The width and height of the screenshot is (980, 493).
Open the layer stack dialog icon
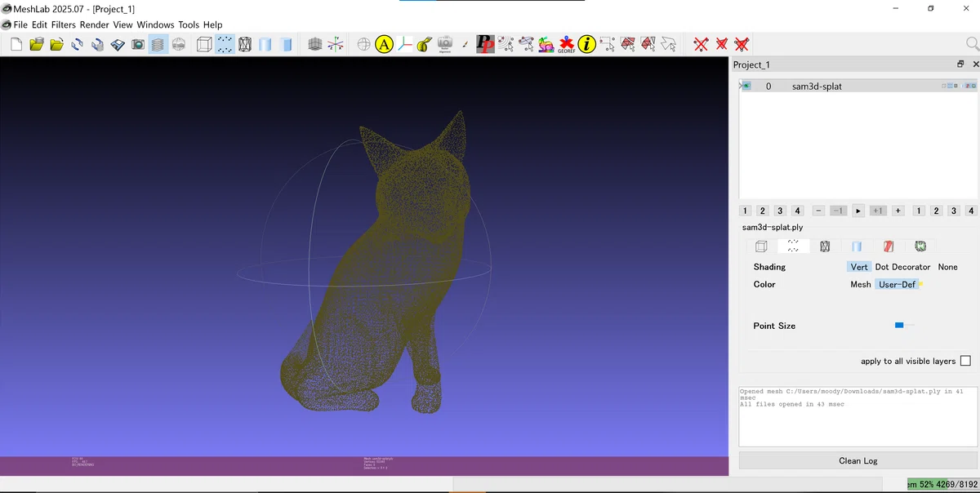pos(158,45)
